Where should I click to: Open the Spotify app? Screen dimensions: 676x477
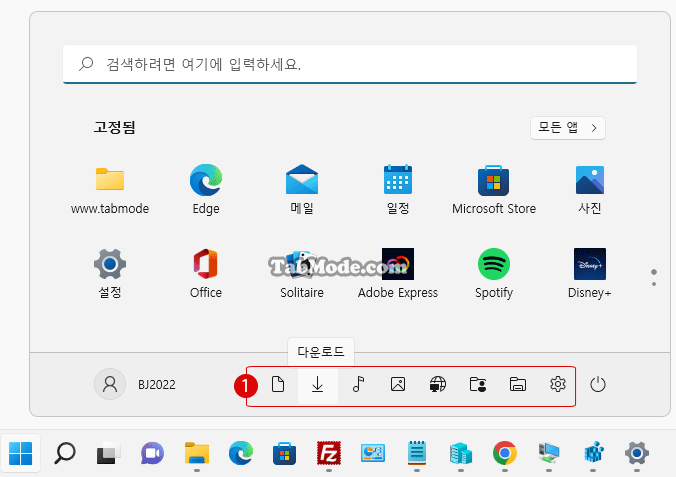tap(494, 273)
